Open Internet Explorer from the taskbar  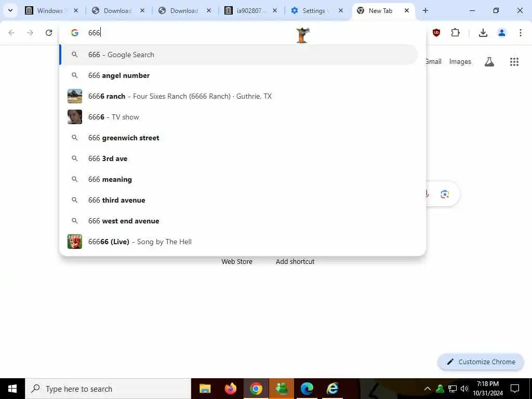pos(332,389)
